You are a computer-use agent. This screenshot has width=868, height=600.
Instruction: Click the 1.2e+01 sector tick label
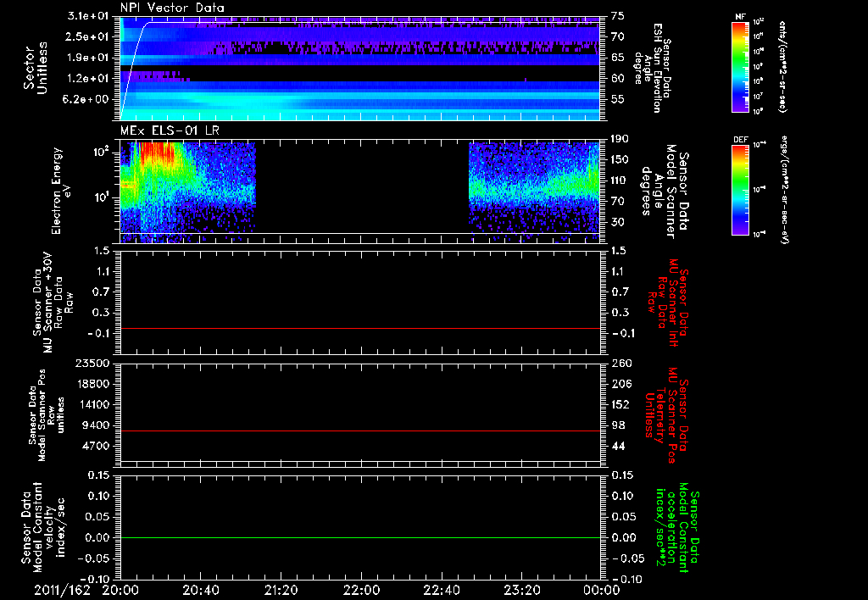tap(90, 79)
